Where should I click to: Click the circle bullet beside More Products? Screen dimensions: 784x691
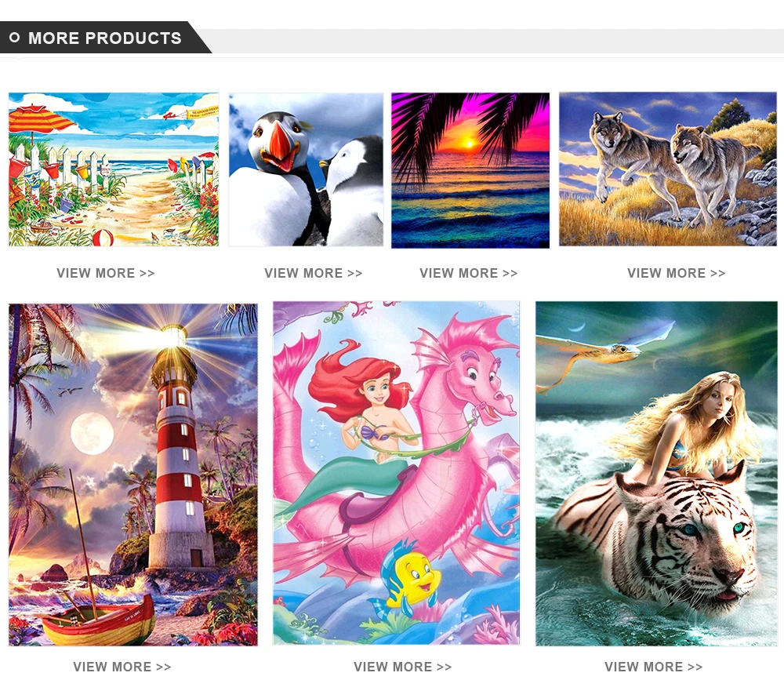coord(14,38)
